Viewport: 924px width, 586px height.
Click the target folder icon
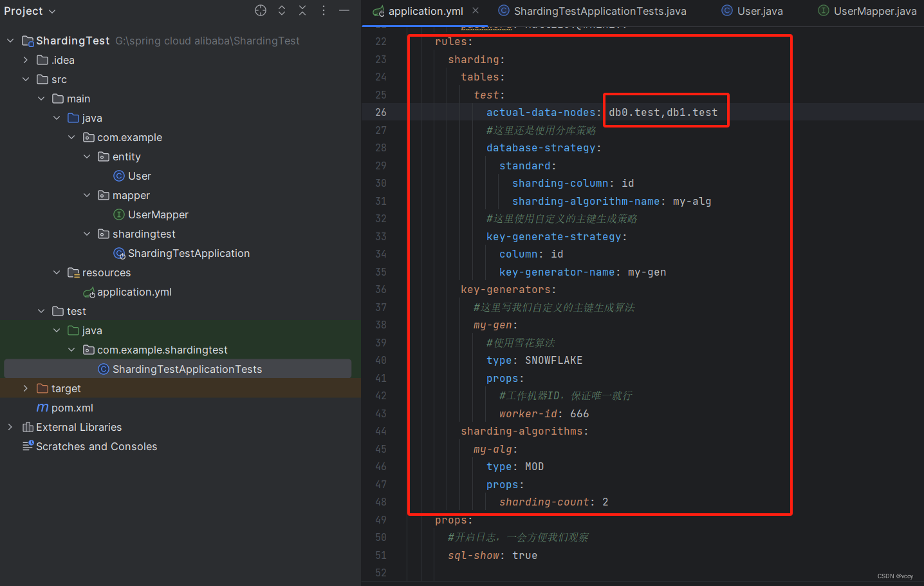click(x=43, y=388)
